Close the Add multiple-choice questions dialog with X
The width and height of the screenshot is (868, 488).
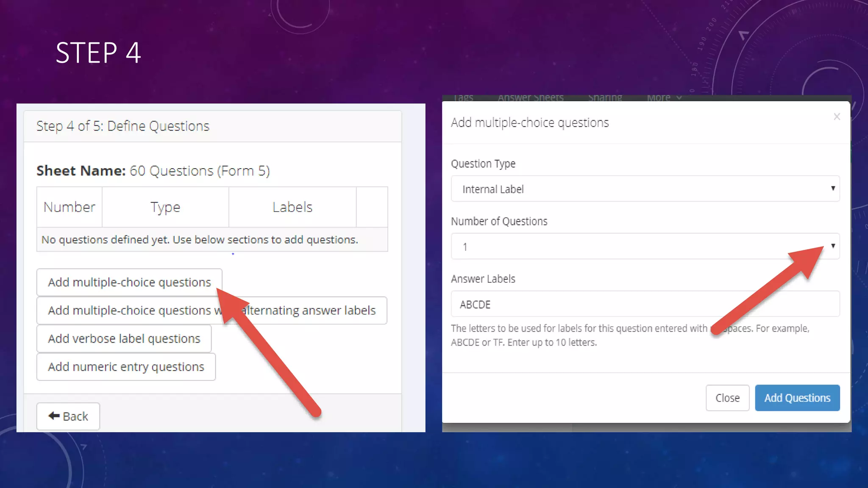pos(837,116)
